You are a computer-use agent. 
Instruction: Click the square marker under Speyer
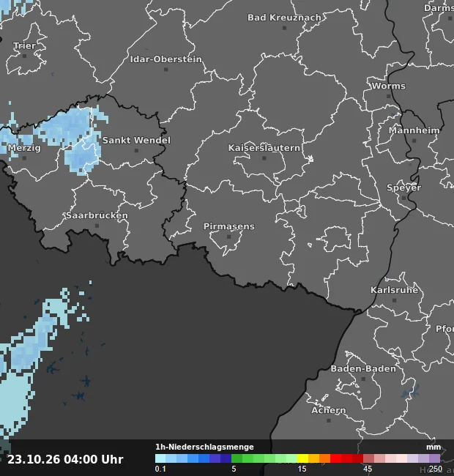403,198
